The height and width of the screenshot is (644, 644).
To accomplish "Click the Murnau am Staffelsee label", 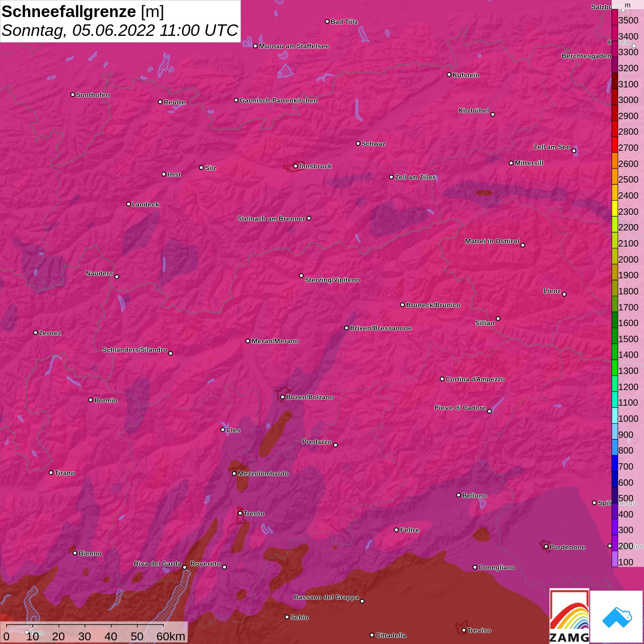I will [294, 46].
